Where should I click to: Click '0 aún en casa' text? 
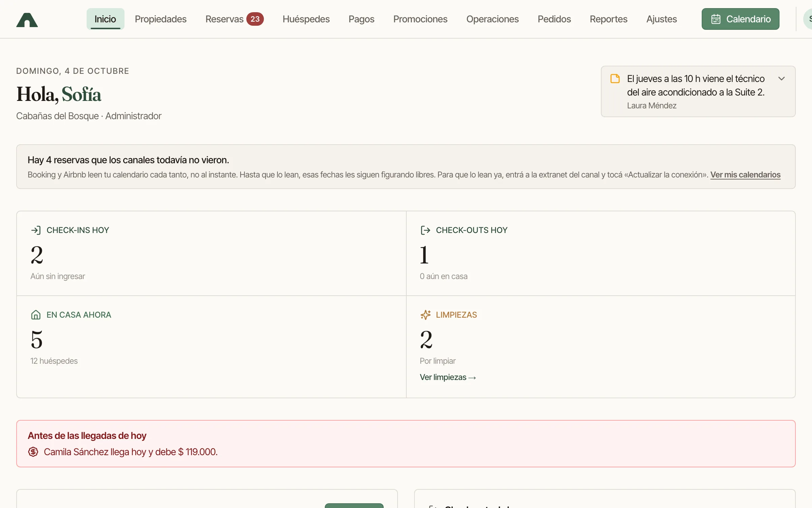pyautogui.click(x=444, y=276)
